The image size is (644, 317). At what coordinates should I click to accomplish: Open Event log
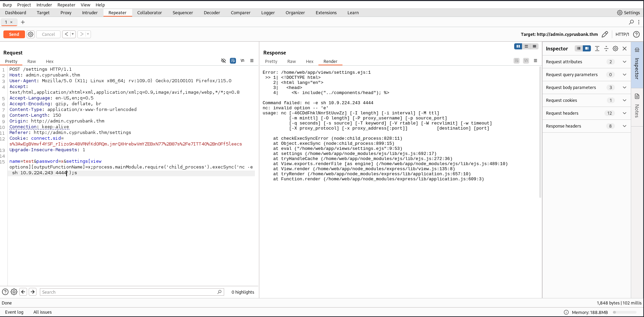click(x=14, y=312)
